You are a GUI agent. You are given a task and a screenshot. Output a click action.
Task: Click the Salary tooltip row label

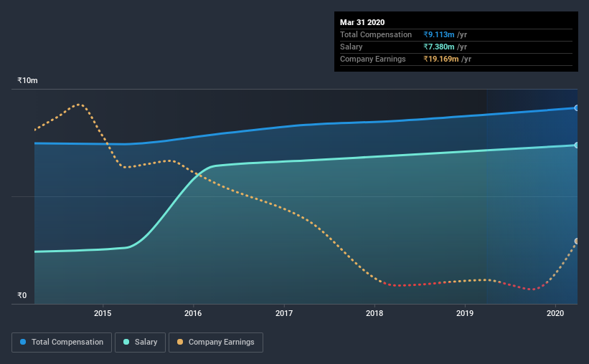352,47
